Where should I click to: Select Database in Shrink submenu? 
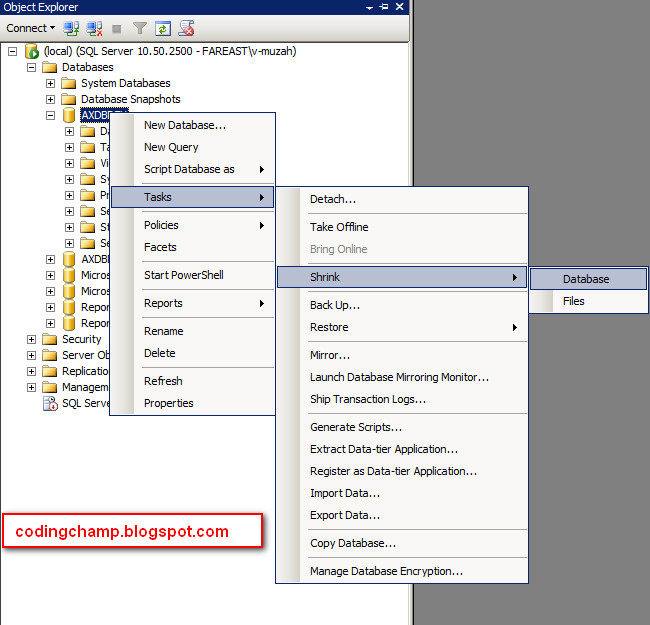(x=589, y=279)
